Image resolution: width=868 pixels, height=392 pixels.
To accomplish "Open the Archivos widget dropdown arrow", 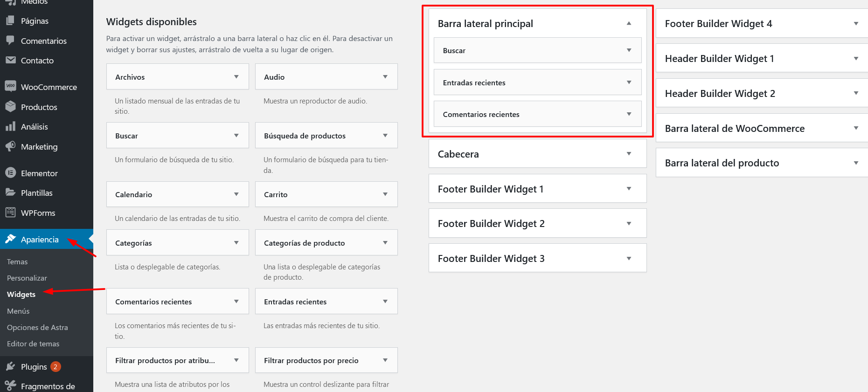I will coord(236,77).
